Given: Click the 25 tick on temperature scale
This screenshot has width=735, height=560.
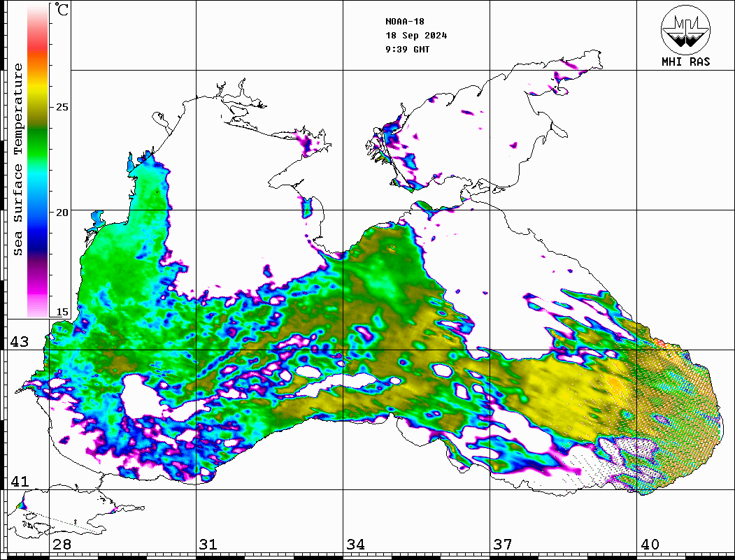Looking at the screenshot, I should pos(62,107).
